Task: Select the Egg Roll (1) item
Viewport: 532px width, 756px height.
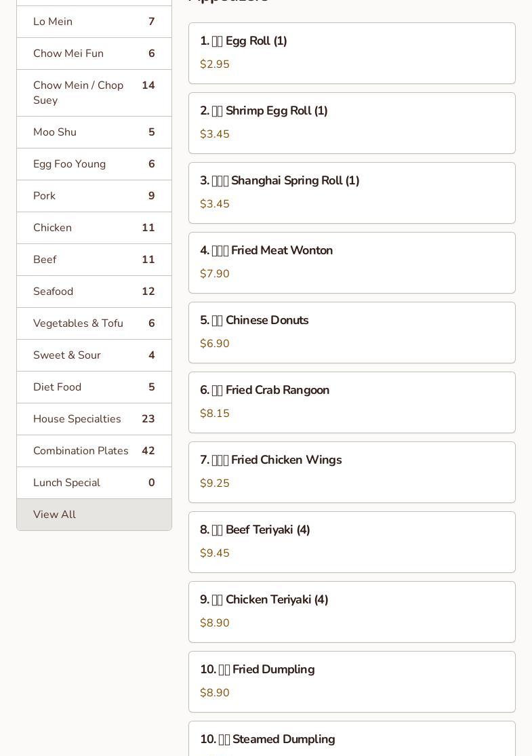Action: pos(352,53)
